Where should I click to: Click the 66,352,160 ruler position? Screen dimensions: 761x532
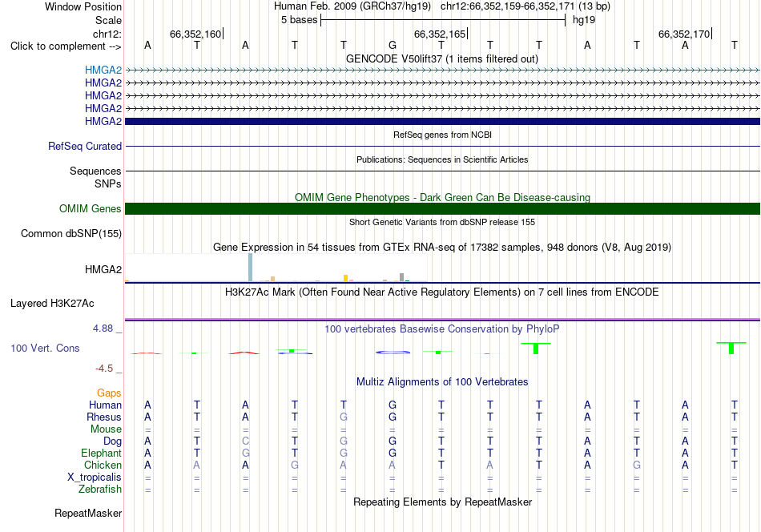click(195, 34)
